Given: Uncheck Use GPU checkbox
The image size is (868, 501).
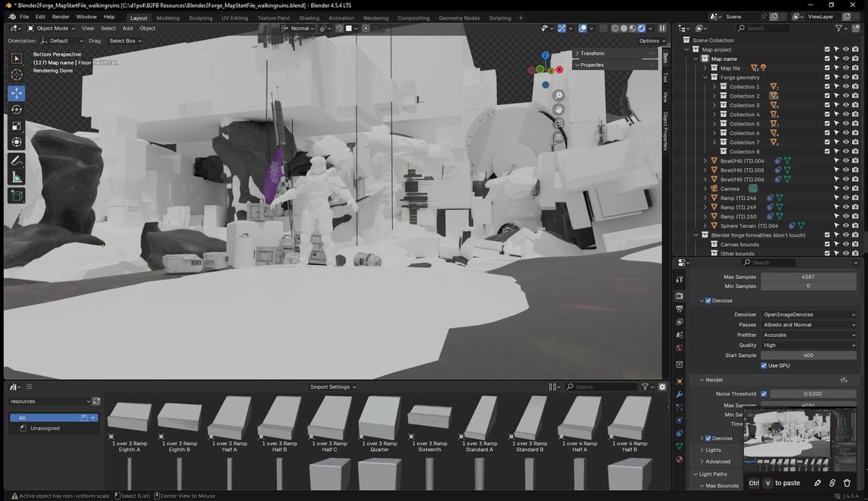Looking at the screenshot, I should coord(764,366).
